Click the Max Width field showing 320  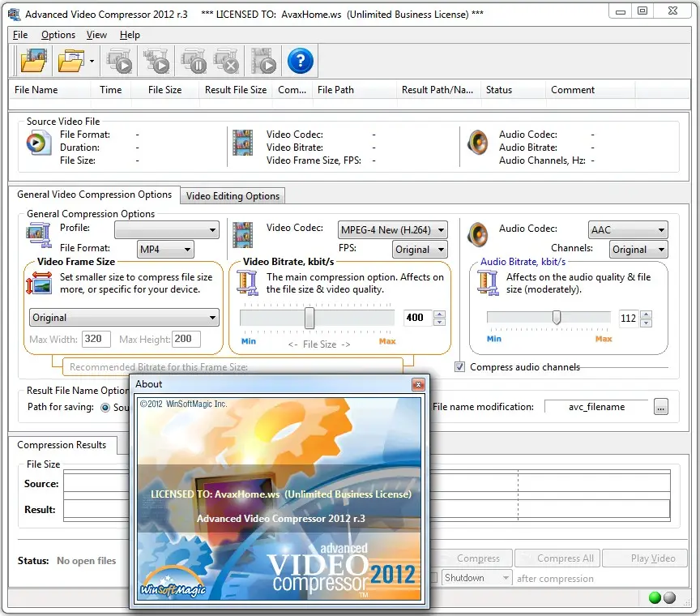pyautogui.click(x=96, y=339)
